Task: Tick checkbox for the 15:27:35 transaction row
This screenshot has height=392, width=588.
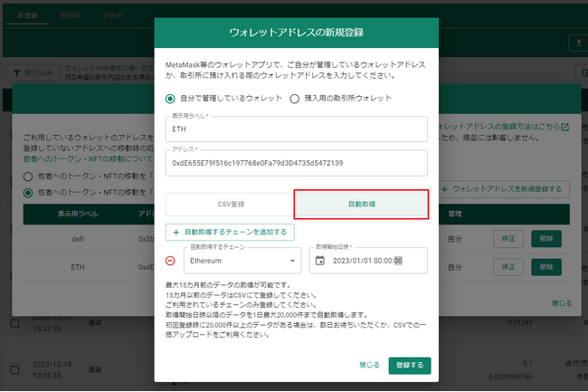Action: (15, 323)
